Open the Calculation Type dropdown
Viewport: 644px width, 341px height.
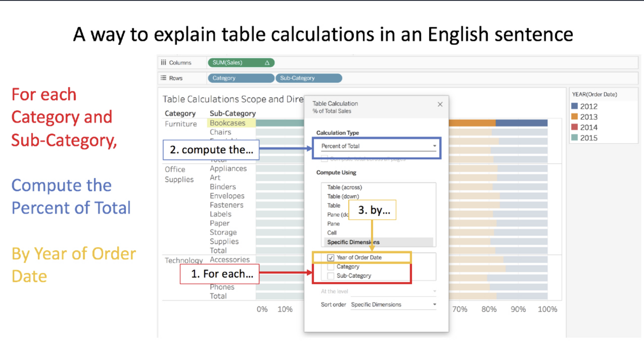click(x=378, y=146)
